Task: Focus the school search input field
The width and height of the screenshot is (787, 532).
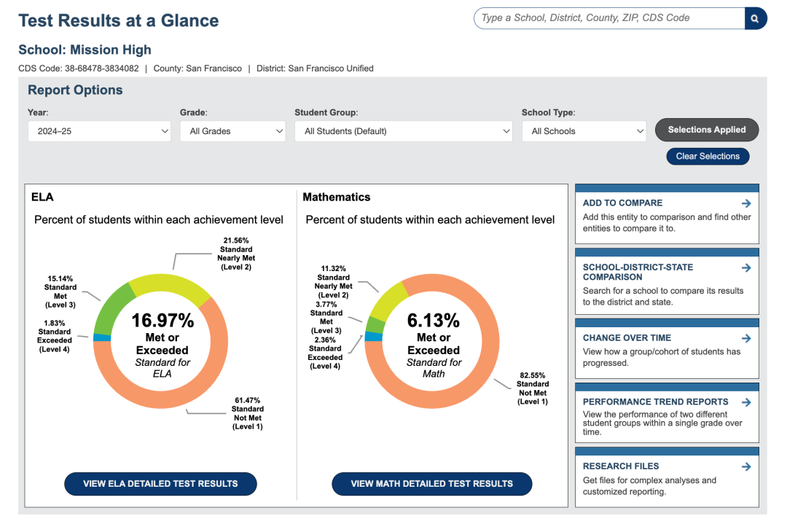Action: tap(609, 18)
